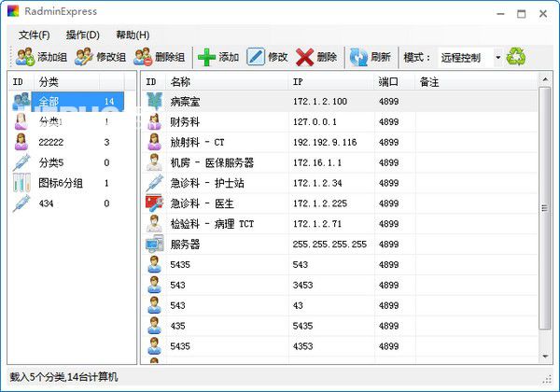Screen dimensions: 560x392
Task: Click the red toolbox icon of 急诊科 - 医生 row
Action: 154,203
